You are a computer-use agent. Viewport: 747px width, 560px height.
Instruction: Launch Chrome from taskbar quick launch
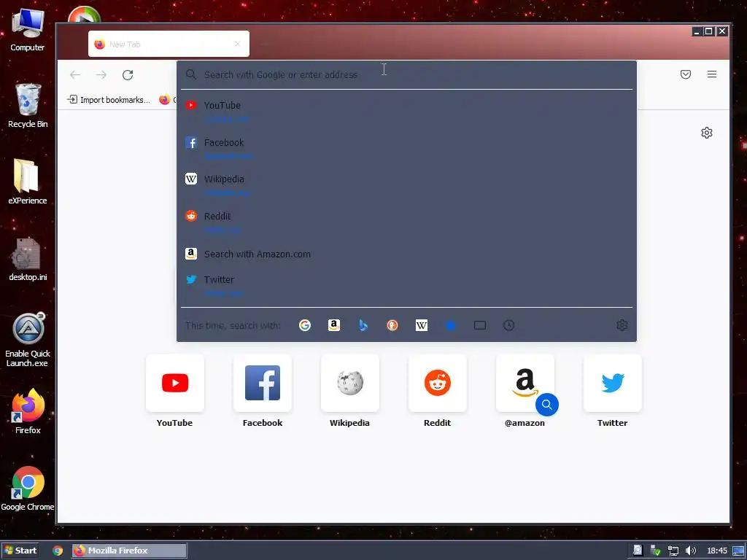pos(58,551)
